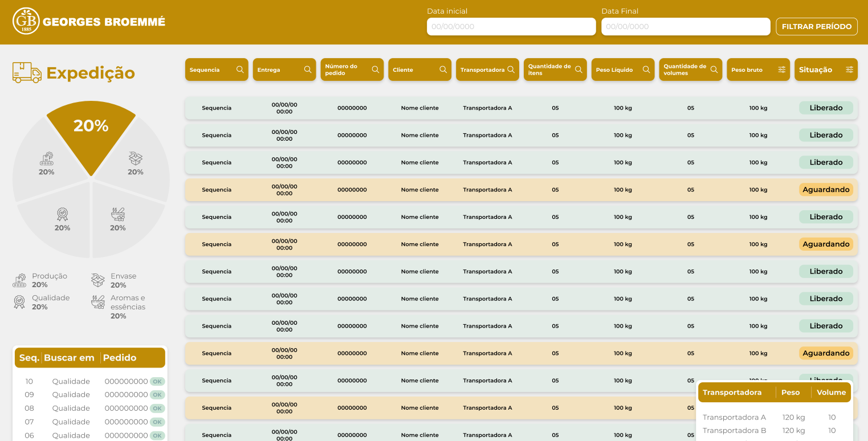Click the first Liberado status badge

(x=825, y=108)
